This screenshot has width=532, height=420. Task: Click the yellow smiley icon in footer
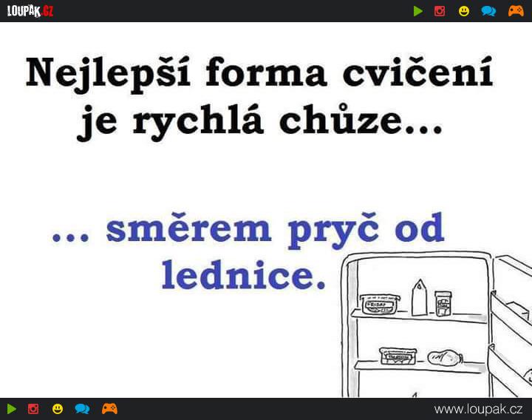coord(58,409)
